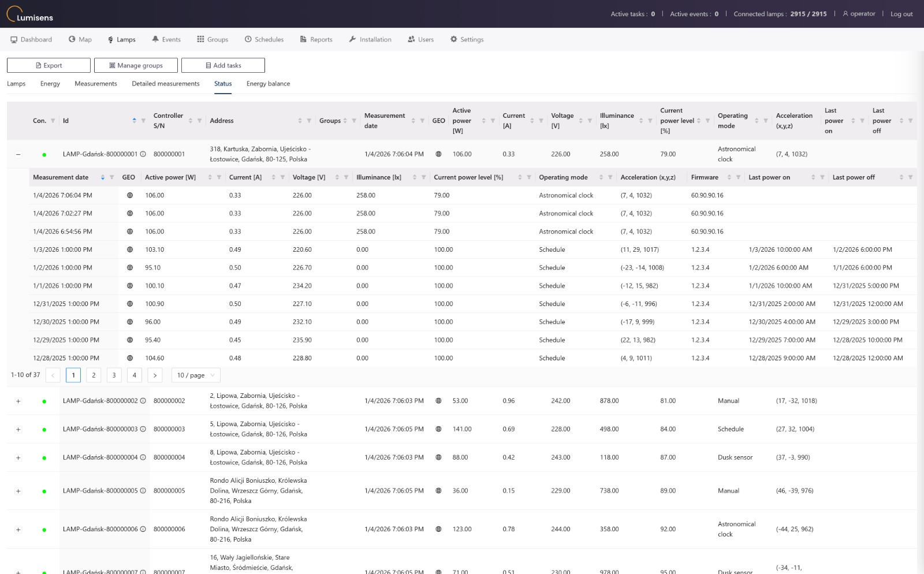Switch to the Energy tab
The image size is (924, 574).
click(x=50, y=84)
